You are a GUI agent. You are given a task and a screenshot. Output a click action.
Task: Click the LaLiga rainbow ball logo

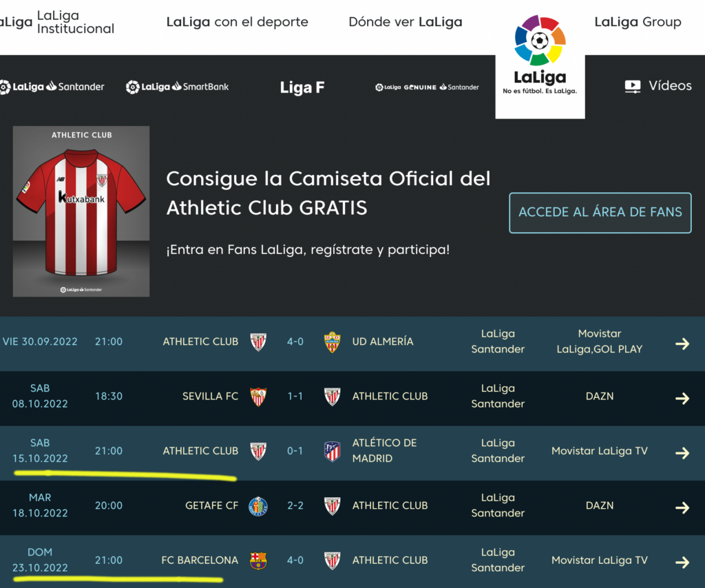(540, 41)
